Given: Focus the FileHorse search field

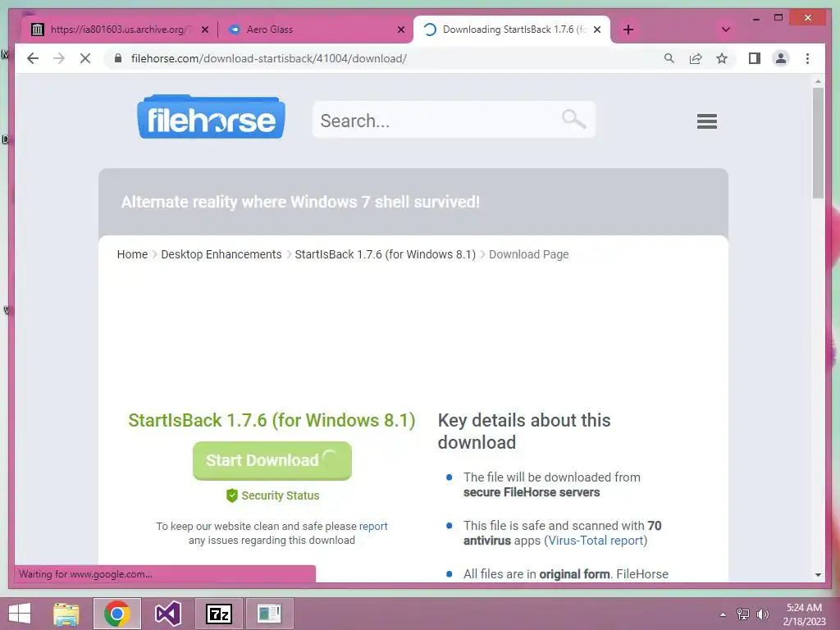Looking at the screenshot, I should pyautogui.click(x=453, y=120).
